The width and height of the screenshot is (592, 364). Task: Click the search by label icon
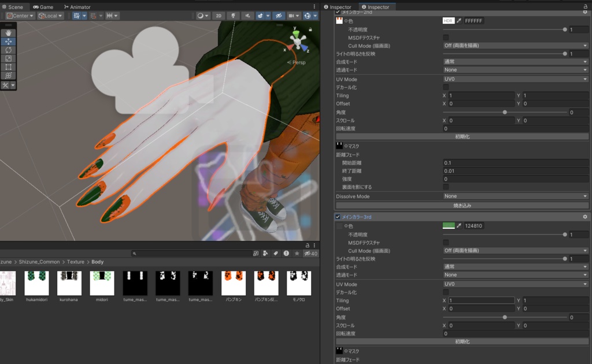[276, 254]
